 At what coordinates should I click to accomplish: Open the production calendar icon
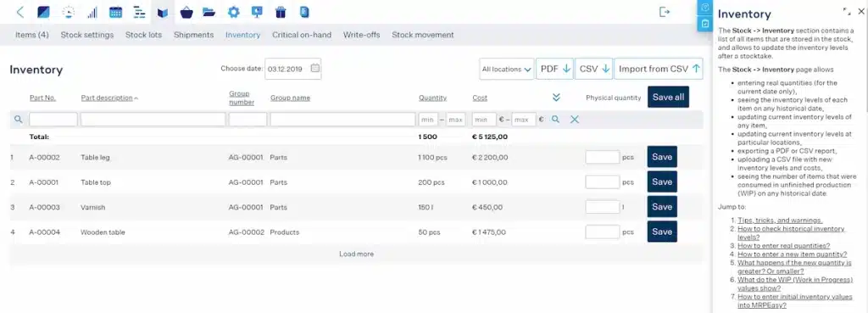click(115, 12)
